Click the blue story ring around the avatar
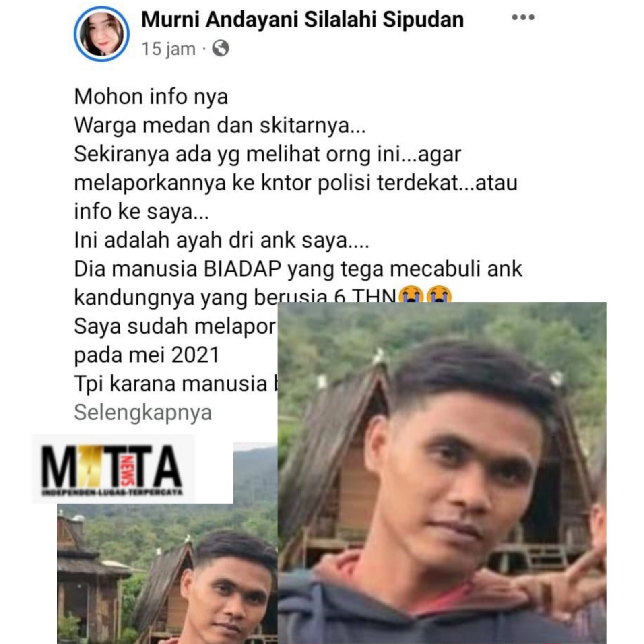 (x=101, y=34)
